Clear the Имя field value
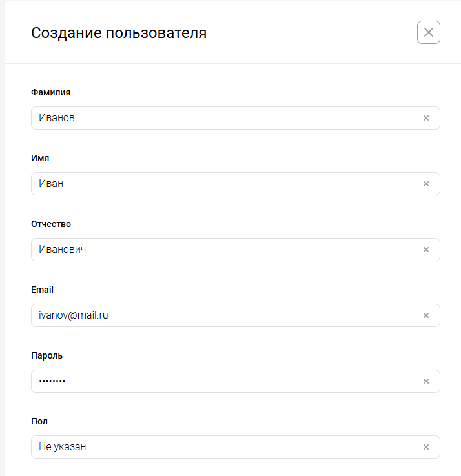The width and height of the screenshot is (461, 476). click(425, 184)
